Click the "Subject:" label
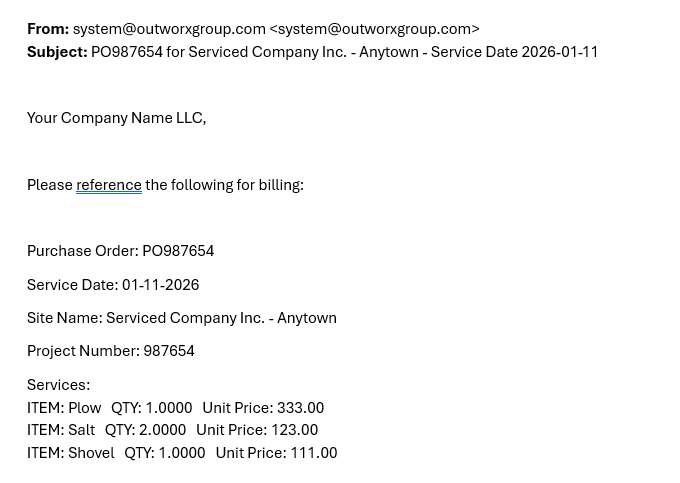This screenshot has width=680, height=483. pos(57,52)
